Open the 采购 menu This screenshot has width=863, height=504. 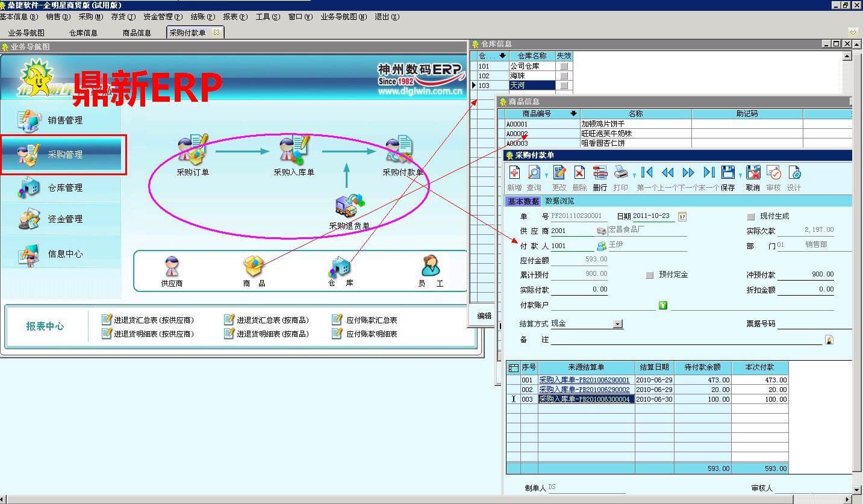[90, 17]
